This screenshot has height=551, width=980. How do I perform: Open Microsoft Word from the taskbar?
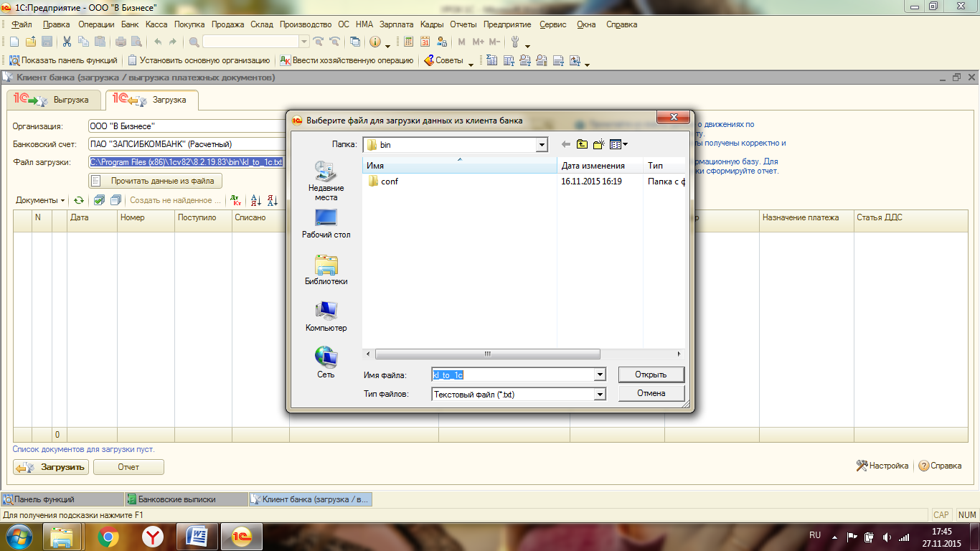pyautogui.click(x=197, y=537)
